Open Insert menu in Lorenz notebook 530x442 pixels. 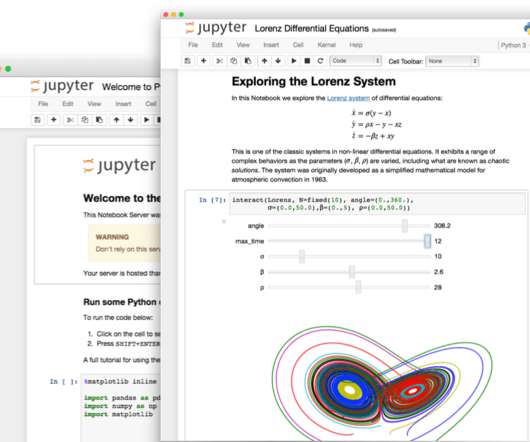coord(271,45)
